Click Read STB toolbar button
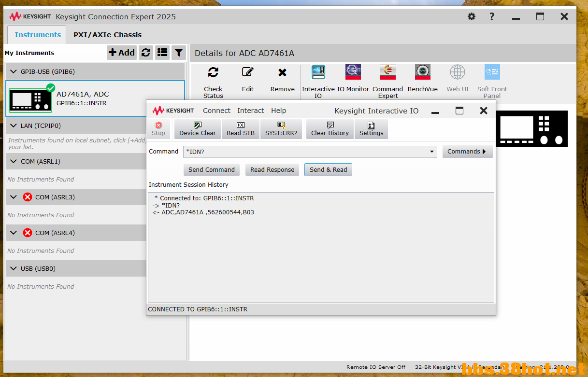 click(241, 129)
